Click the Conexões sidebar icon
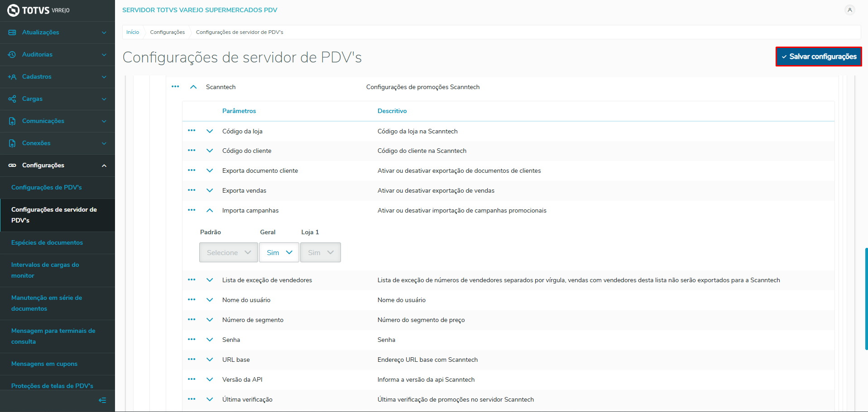 [x=12, y=143]
